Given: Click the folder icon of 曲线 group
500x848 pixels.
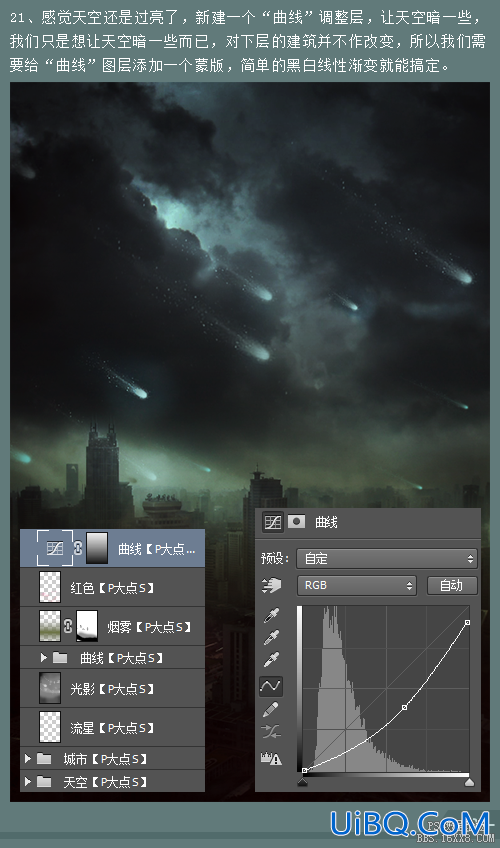Looking at the screenshot, I should [x=60, y=658].
